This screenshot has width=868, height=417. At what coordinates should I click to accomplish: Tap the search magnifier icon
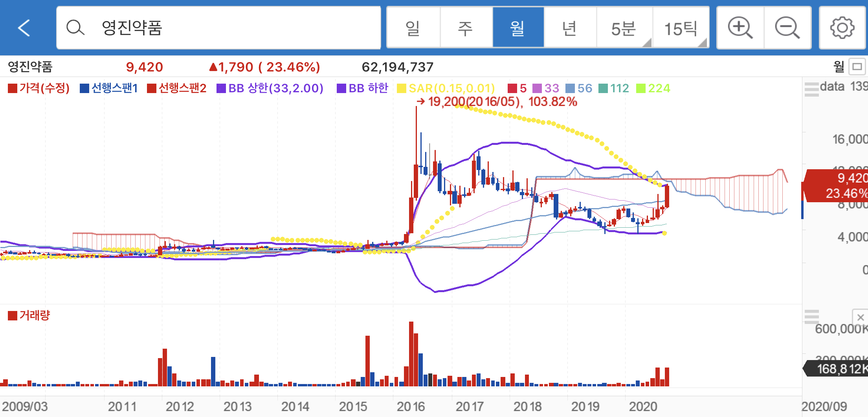pyautogui.click(x=75, y=28)
